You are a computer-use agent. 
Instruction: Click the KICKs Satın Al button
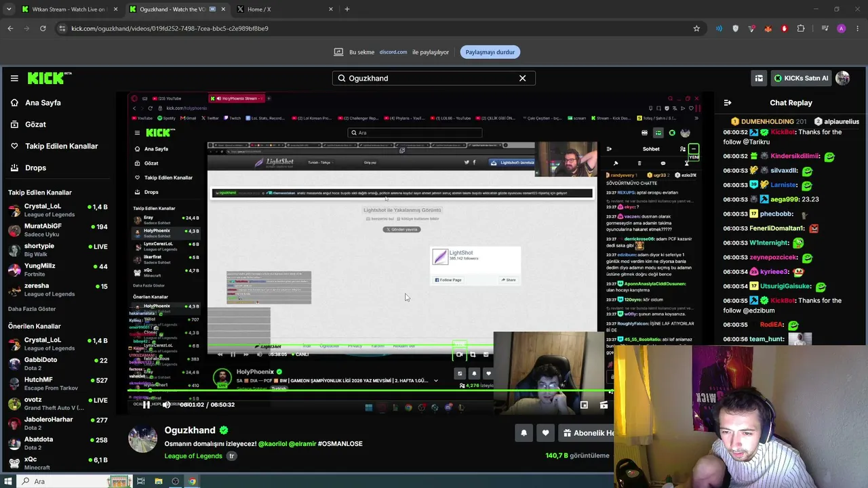[801, 78]
